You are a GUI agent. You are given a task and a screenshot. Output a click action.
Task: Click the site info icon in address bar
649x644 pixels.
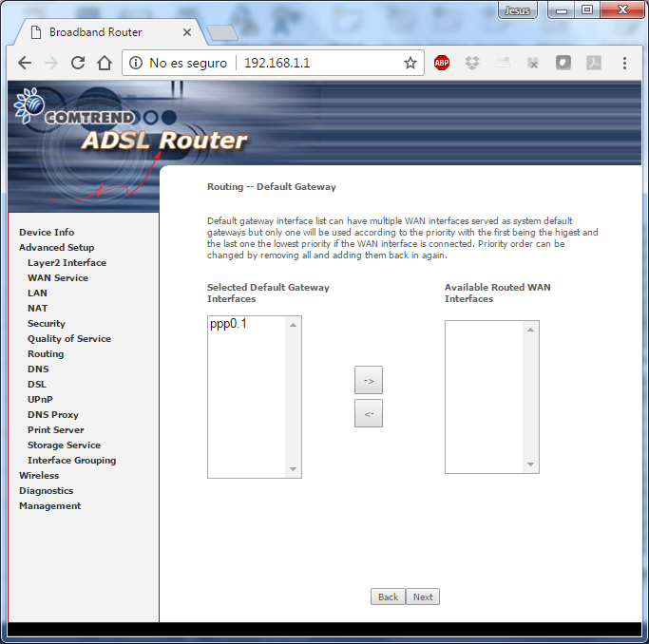(x=135, y=63)
